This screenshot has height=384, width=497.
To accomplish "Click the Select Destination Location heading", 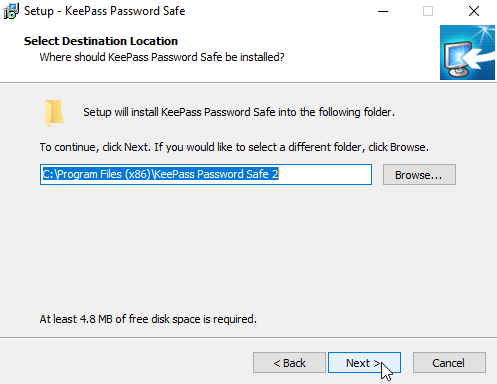I will pos(101,41).
